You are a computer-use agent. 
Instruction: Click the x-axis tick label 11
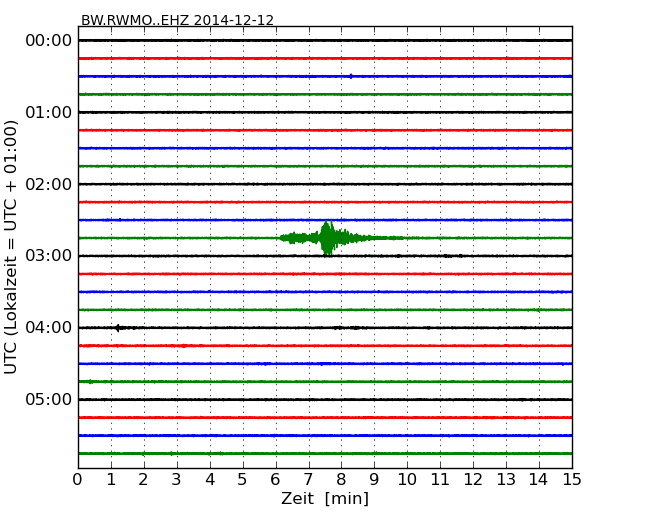coord(440,480)
